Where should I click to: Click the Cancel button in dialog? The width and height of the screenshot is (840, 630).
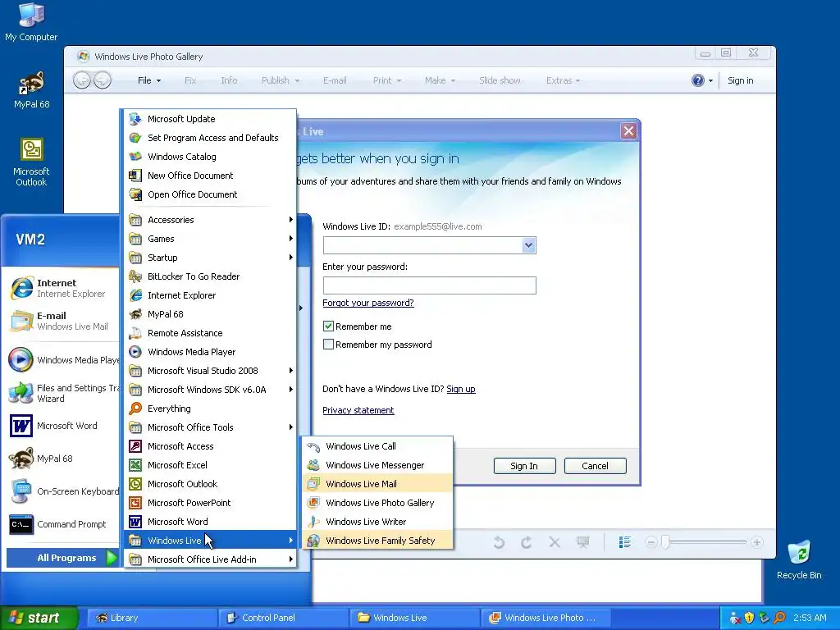(x=595, y=466)
